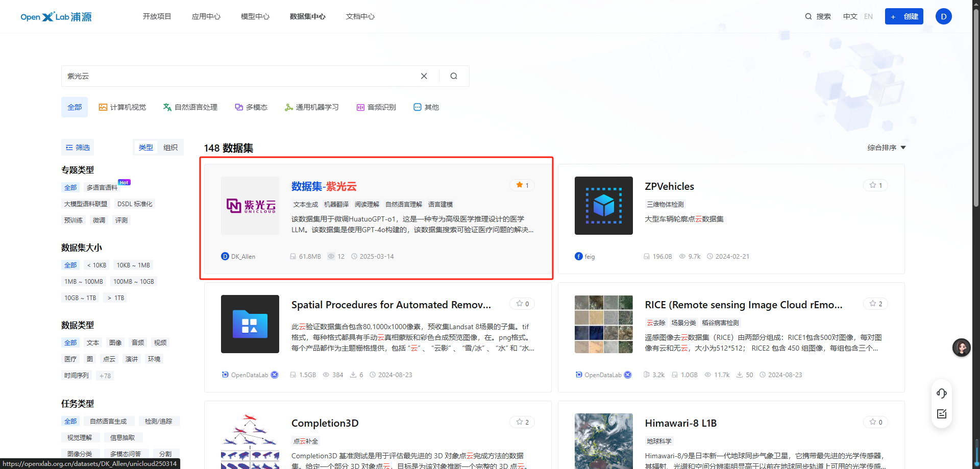Open author DK_Allen profile
Viewport: 980px width, 469px height.
click(238, 256)
